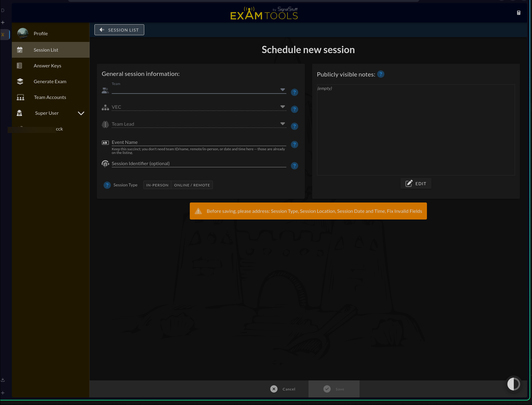The image size is (532, 405).
Task: Toggle the dark/light contrast theme button
Action: (x=514, y=384)
